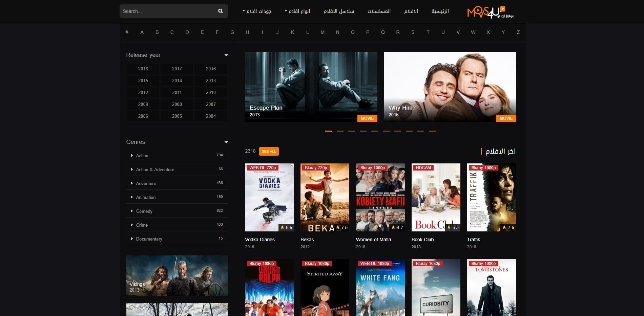The height and width of the screenshot is (316, 644).
Task: Select the first carousel indicator dash
Action: tap(329, 131)
